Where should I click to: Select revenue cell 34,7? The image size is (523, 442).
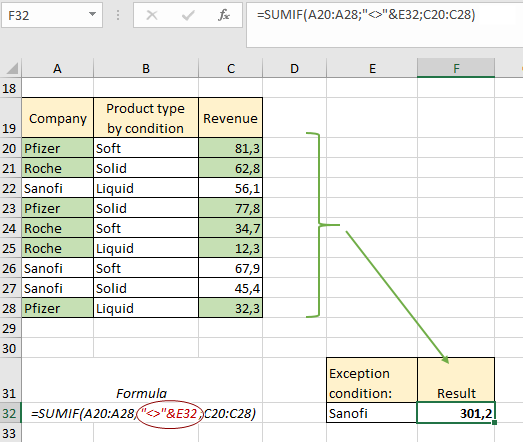[230, 228]
